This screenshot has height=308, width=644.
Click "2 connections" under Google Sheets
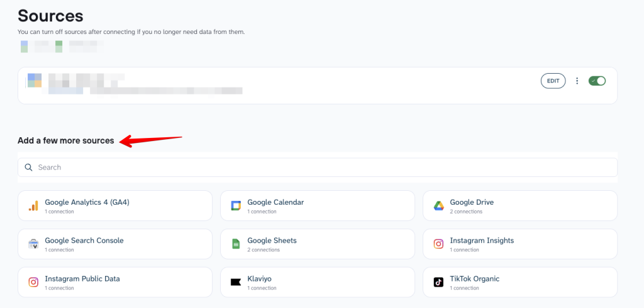[x=264, y=250]
